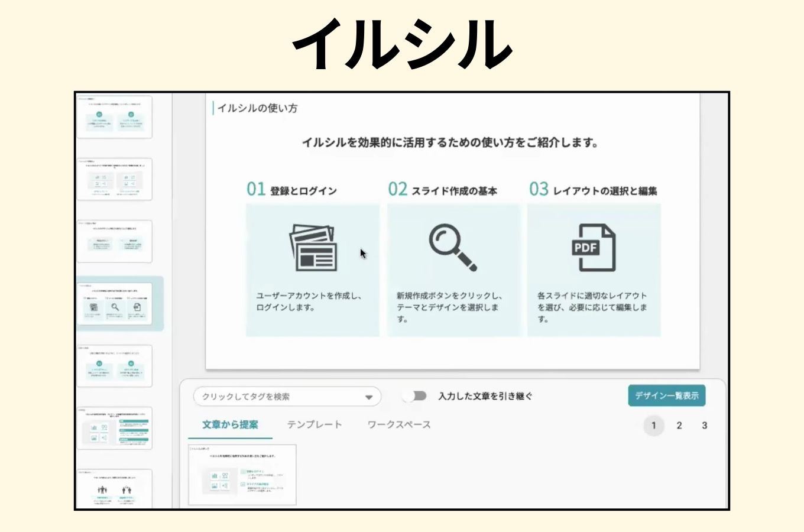Click the text starting 新規作成ボタンをクリックし

(449, 307)
